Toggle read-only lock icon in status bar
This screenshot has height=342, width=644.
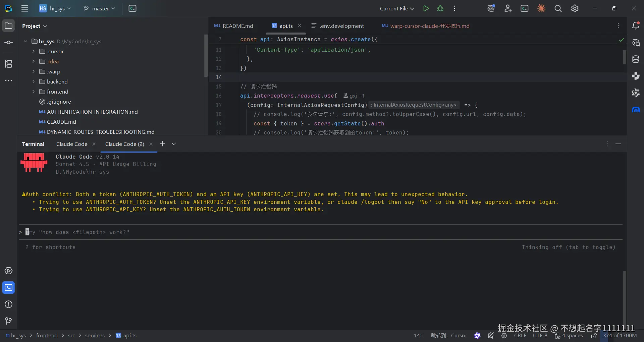[x=594, y=336]
